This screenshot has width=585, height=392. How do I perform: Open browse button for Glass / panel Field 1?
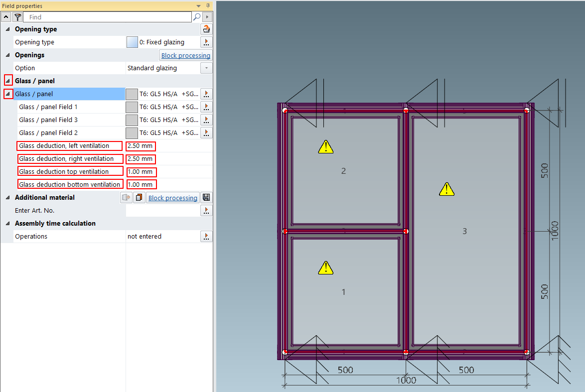[x=206, y=107]
